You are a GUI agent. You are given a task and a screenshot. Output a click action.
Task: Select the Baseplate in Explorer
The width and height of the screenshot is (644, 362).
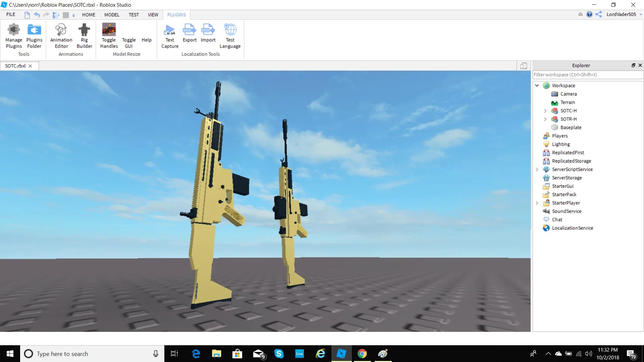(x=571, y=127)
